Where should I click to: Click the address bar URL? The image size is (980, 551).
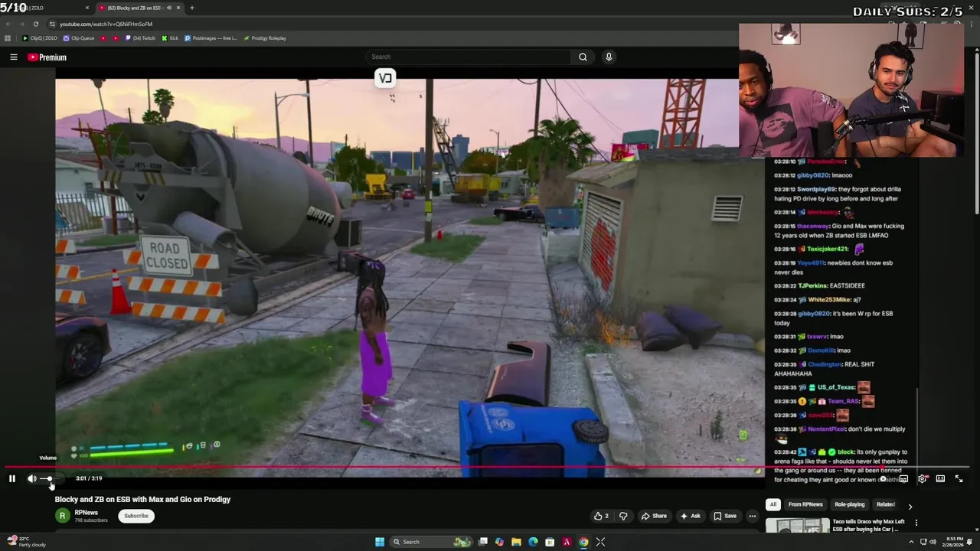[106, 24]
